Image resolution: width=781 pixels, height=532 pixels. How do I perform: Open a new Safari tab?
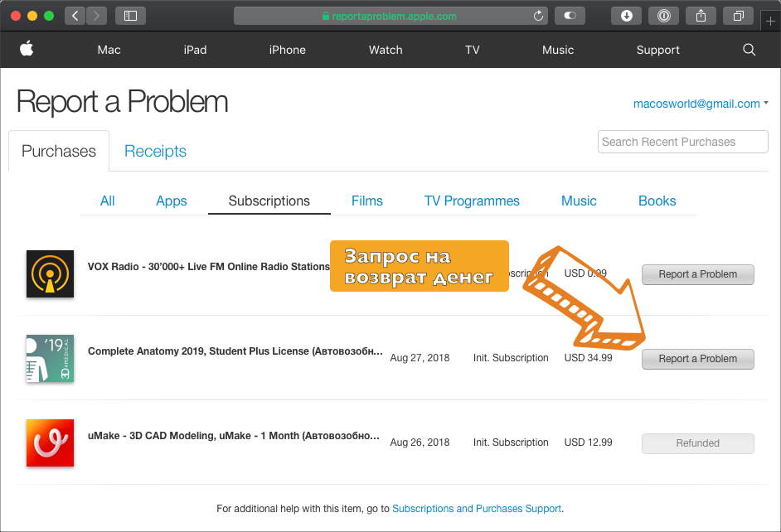770,22
